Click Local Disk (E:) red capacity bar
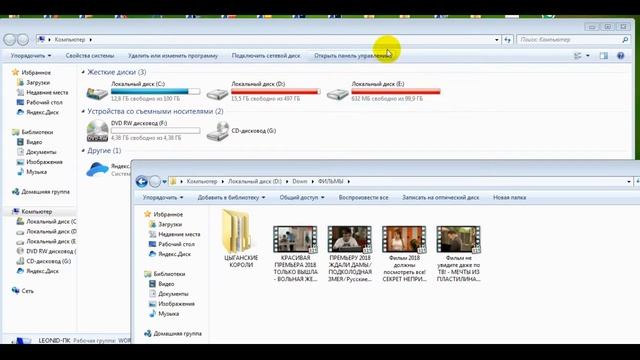 pos(396,91)
